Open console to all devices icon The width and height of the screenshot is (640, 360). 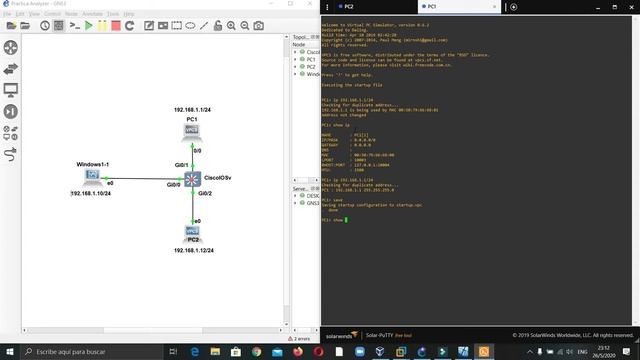[75, 26]
